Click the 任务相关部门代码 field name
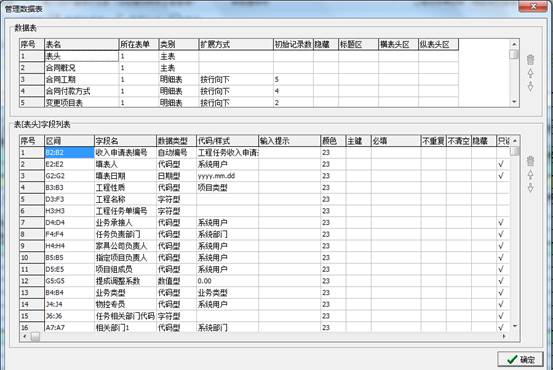Image resolution: width=553 pixels, height=370 pixels. tap(125, 316)
